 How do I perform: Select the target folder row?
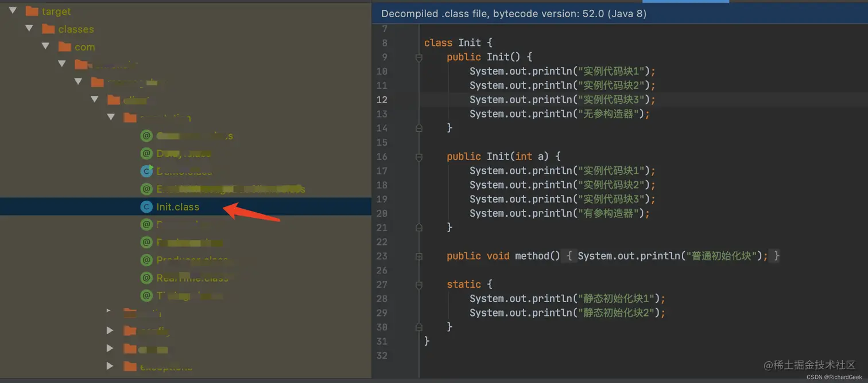click(185, 11)
